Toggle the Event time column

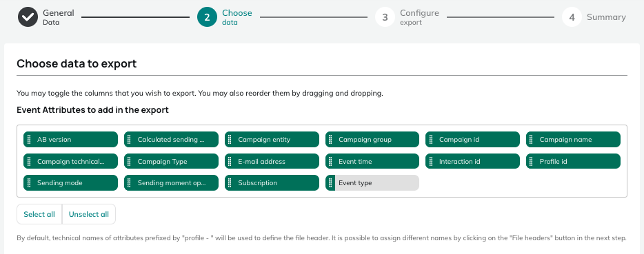372,161
